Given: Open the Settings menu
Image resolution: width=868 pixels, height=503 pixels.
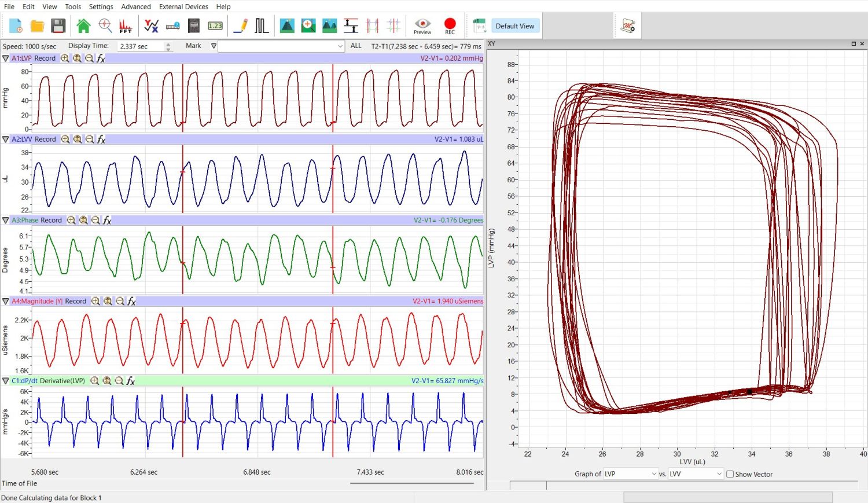Looking at the screenshot, I should 101,7.
